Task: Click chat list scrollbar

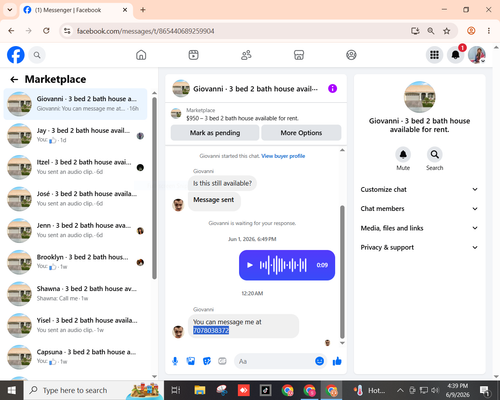Action: click(154, 188)
